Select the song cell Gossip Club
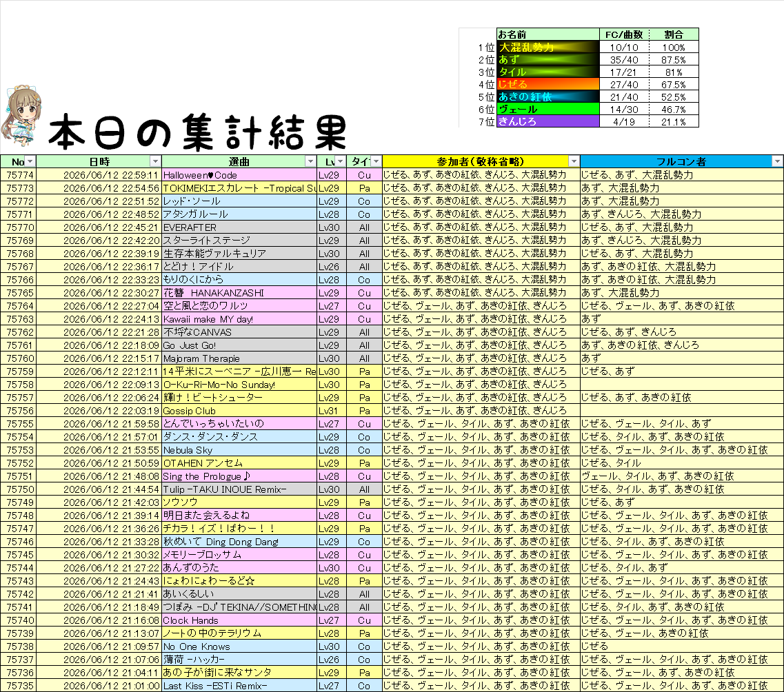The image size is (784, 692). [239, 411]
